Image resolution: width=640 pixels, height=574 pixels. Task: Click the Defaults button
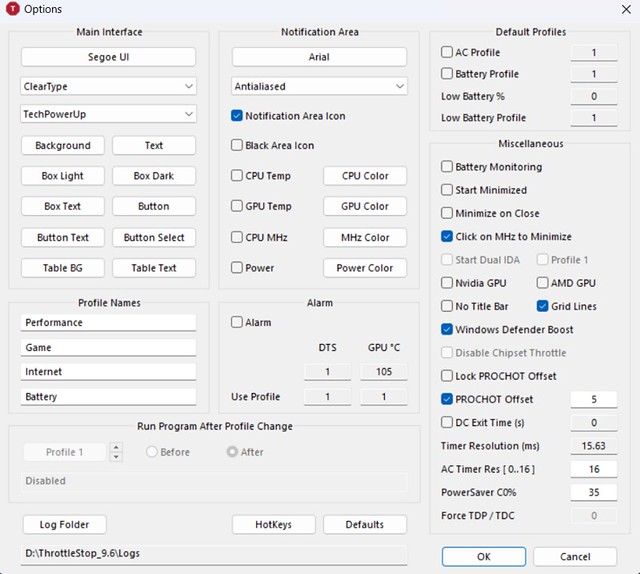[365, 525]
